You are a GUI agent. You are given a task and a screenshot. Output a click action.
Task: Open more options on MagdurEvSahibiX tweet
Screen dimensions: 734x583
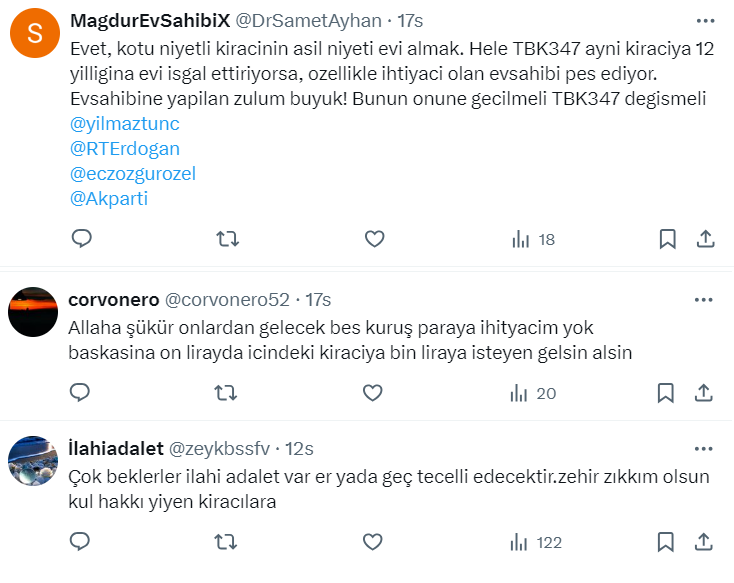704,19
